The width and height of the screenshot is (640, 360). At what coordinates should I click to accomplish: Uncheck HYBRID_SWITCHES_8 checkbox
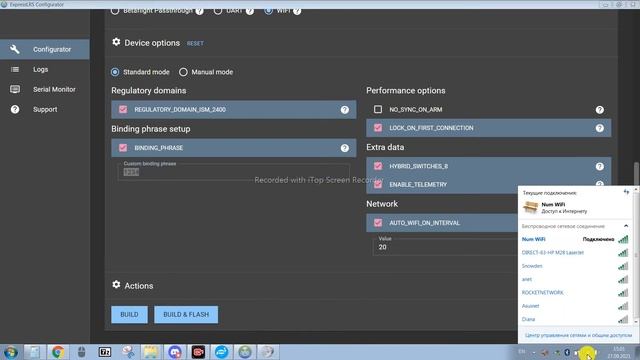(378, 166)
